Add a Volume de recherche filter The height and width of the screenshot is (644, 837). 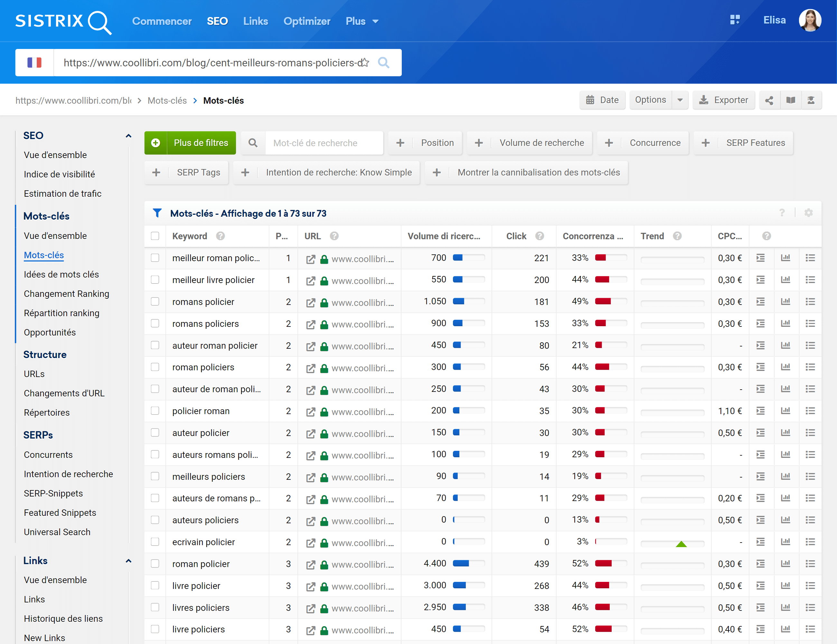click(x=529, y=143)
